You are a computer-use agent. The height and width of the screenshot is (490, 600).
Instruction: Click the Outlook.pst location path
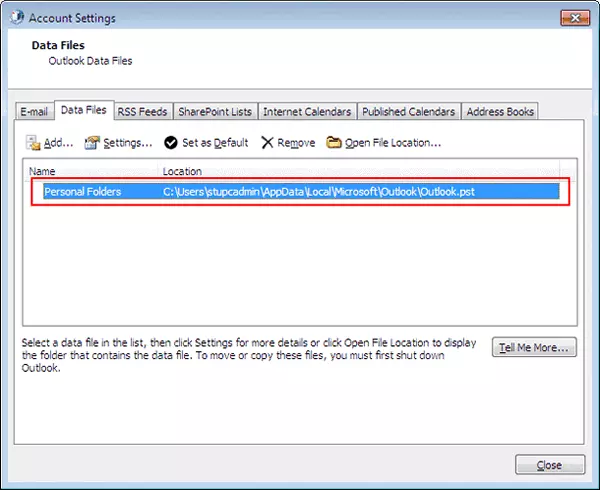coord(319,191)
